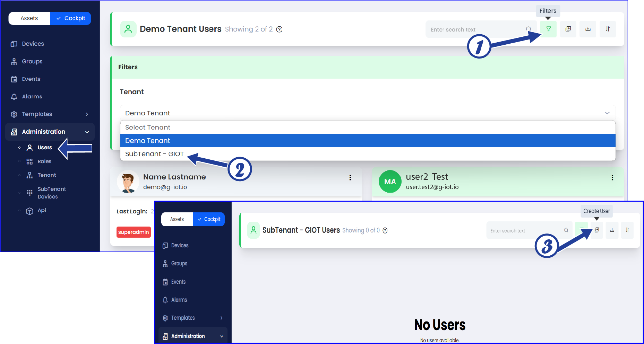644x344 pixels.
Task: Collapse the Administration section in sidebar
Action: tap(87, 132)
